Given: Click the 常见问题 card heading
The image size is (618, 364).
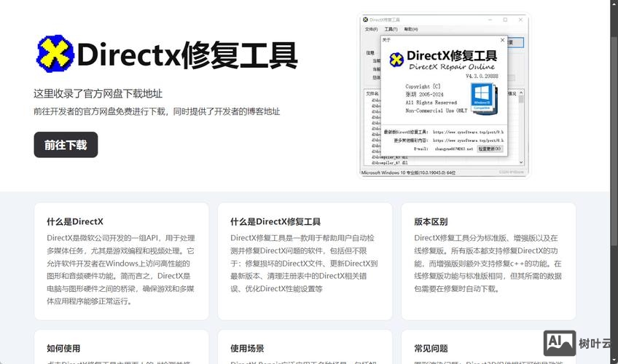Looking at the screenshot, I should 431,348.
